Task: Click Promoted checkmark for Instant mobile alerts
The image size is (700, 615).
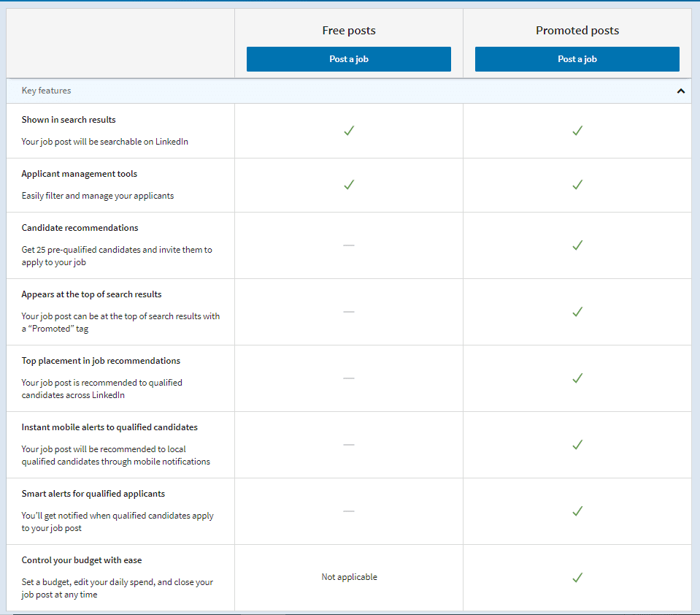Action: [577, 445]
